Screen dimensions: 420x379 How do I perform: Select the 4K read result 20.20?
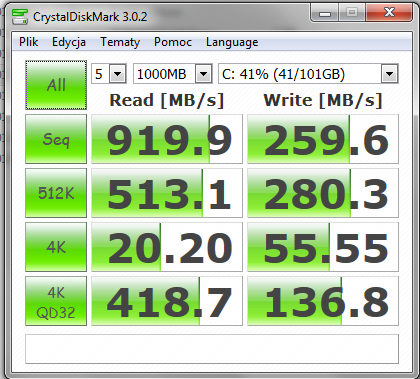167,247
